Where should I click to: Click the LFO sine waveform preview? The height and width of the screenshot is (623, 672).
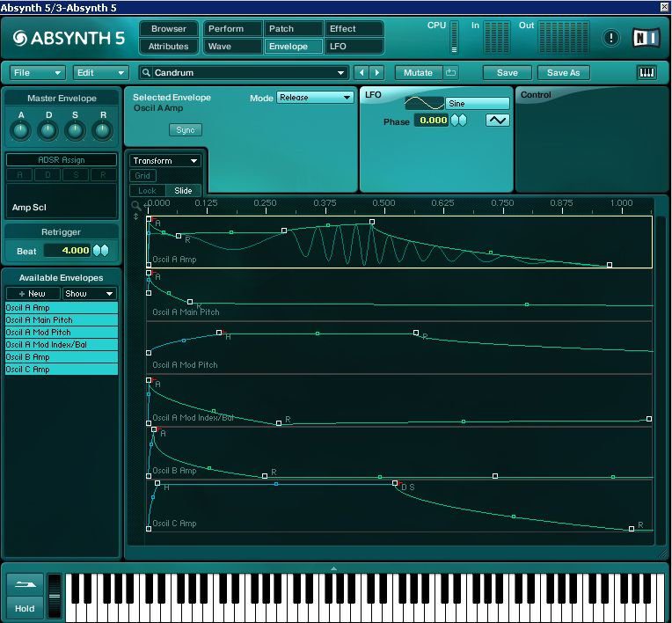coord(424,103)
